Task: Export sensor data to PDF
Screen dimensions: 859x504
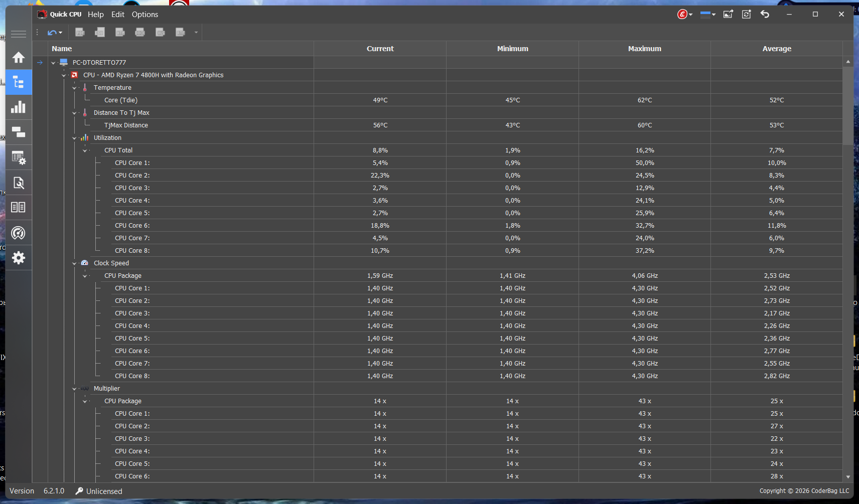Action: (80, 33)
